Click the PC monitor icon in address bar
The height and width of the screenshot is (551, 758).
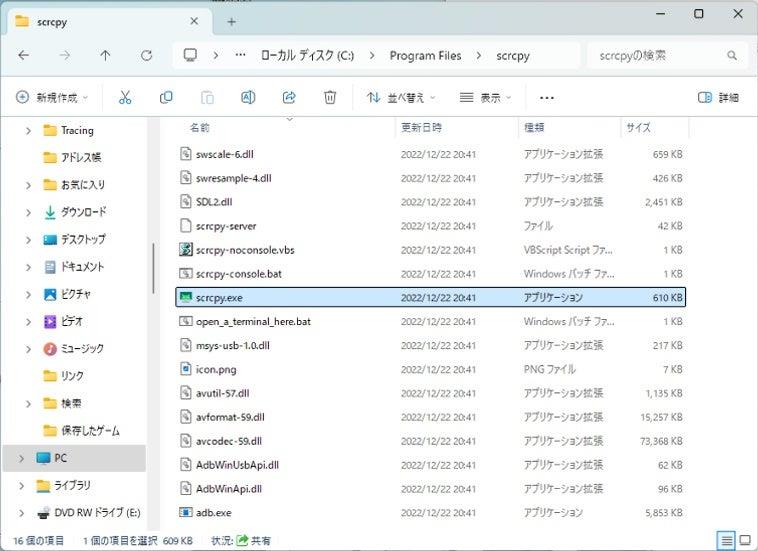tap(190, 55)
